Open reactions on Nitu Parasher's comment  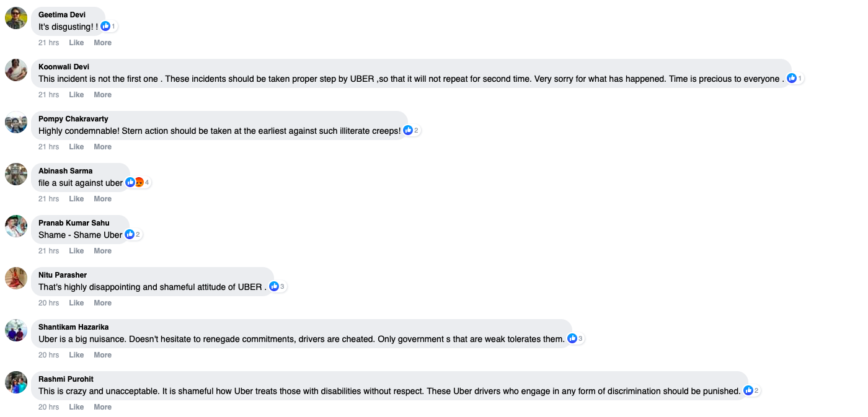point(277,286)
